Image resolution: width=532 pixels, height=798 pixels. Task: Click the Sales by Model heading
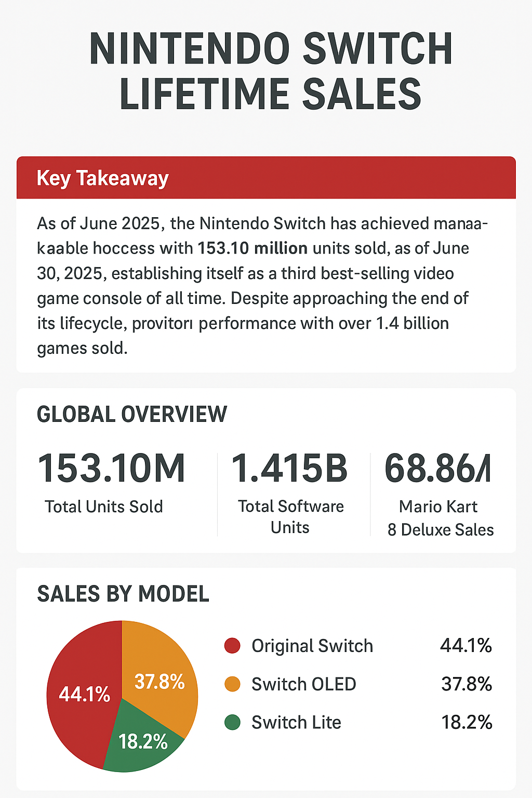123,594
